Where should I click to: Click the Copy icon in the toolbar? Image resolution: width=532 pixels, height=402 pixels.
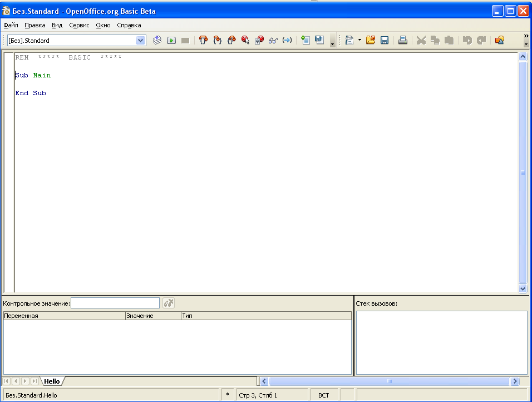point(435,41)
